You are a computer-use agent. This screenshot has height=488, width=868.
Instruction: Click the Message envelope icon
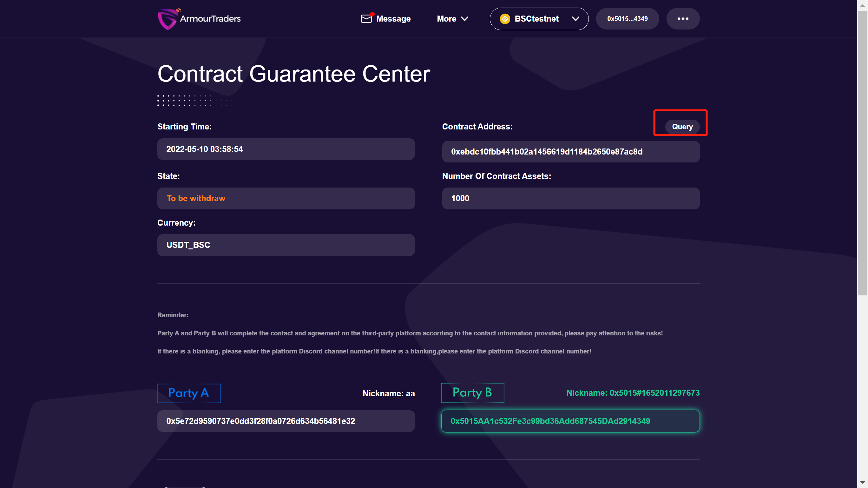[x=366, y=19]
